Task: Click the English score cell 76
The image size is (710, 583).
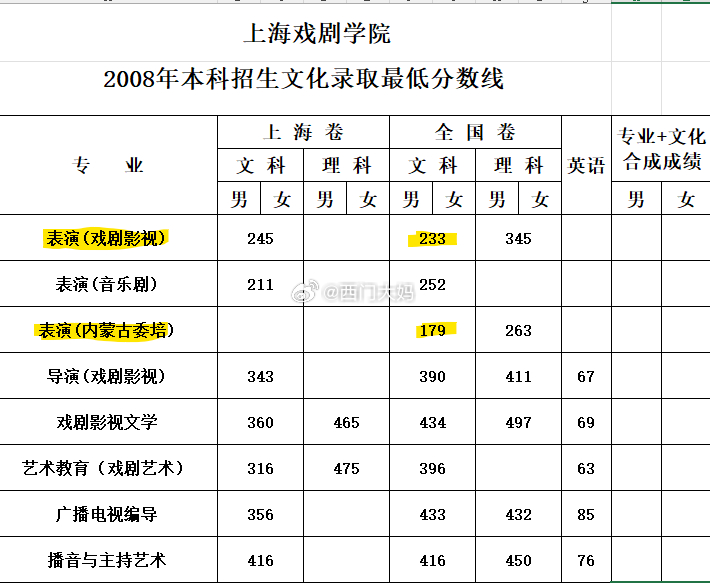Action: [586, 560]
